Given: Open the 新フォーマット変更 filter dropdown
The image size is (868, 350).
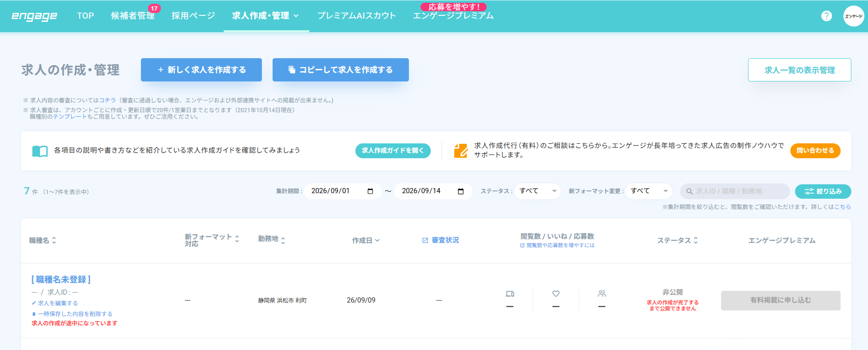Looking at the screenshot, I should (649, 191).
